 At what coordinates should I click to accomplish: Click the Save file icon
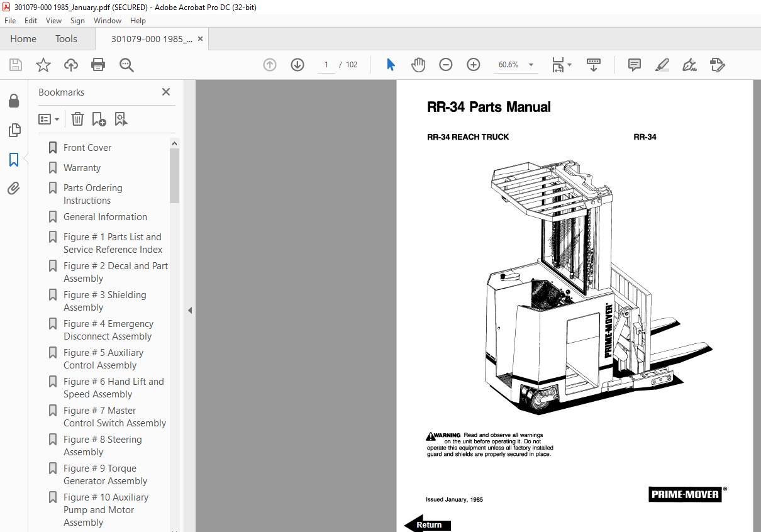16,65
